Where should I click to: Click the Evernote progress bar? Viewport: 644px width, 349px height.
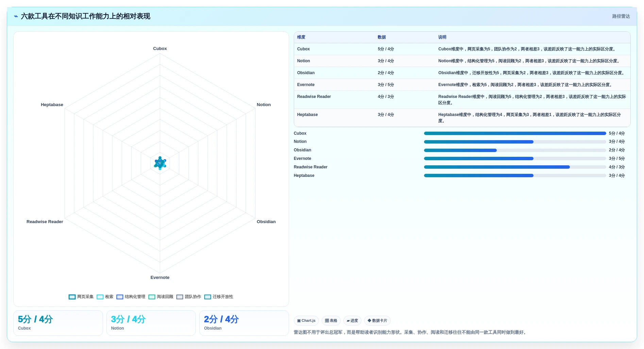coord(515,159)
